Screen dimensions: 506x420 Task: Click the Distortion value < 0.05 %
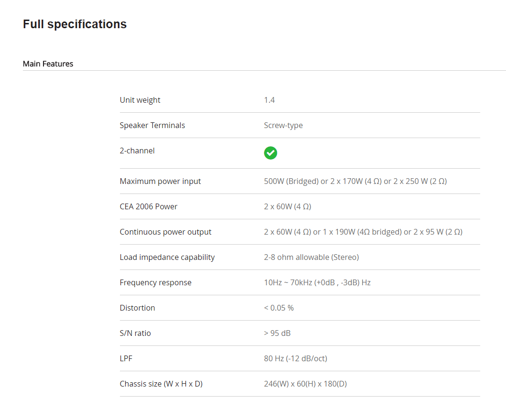[279, 308]
